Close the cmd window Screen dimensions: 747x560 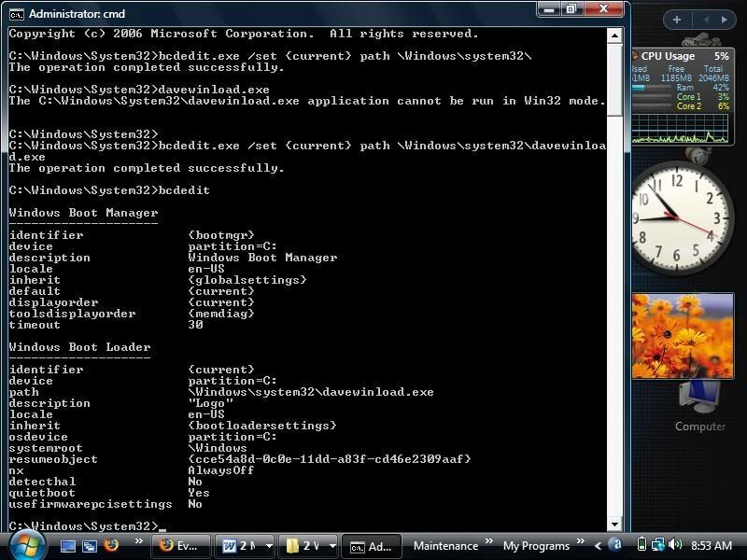[602, 9]
